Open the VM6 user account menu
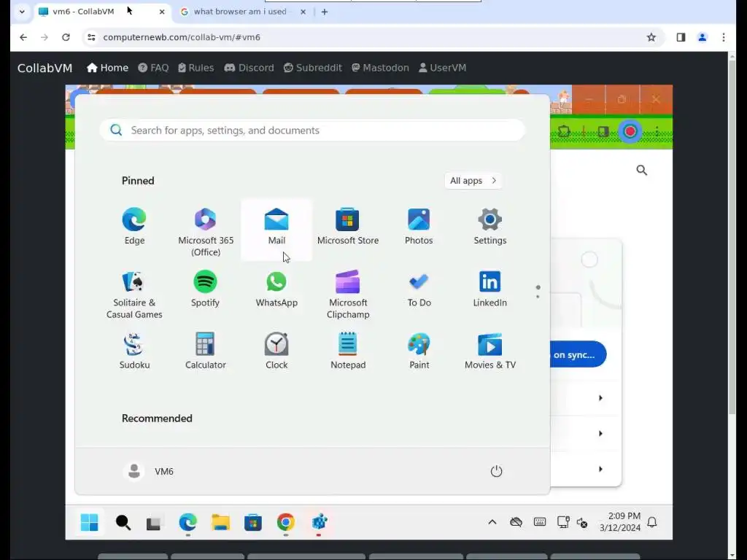Screen dimensions: 747x560 (x=149, y=471)
